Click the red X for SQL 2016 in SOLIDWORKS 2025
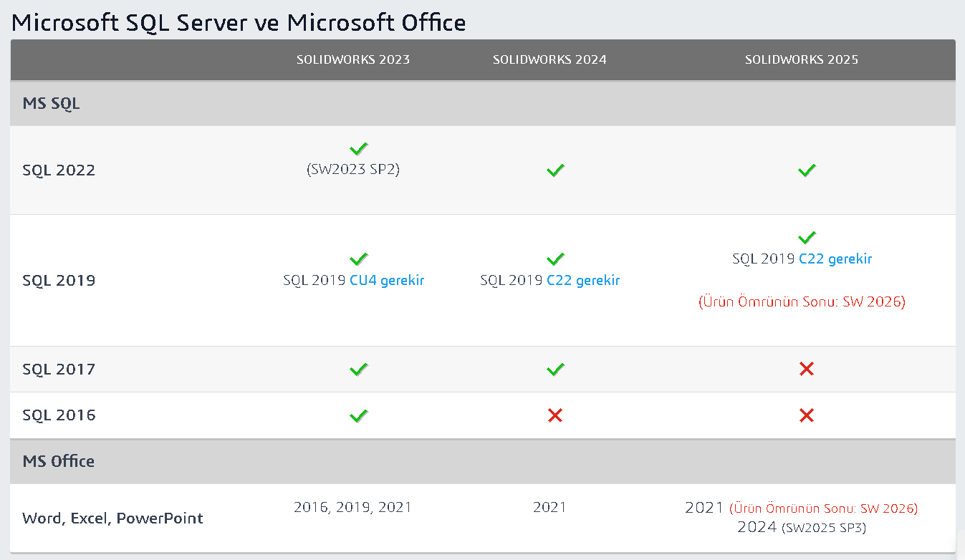This screenshot has width=965, height=560. [x=807, y=415]
